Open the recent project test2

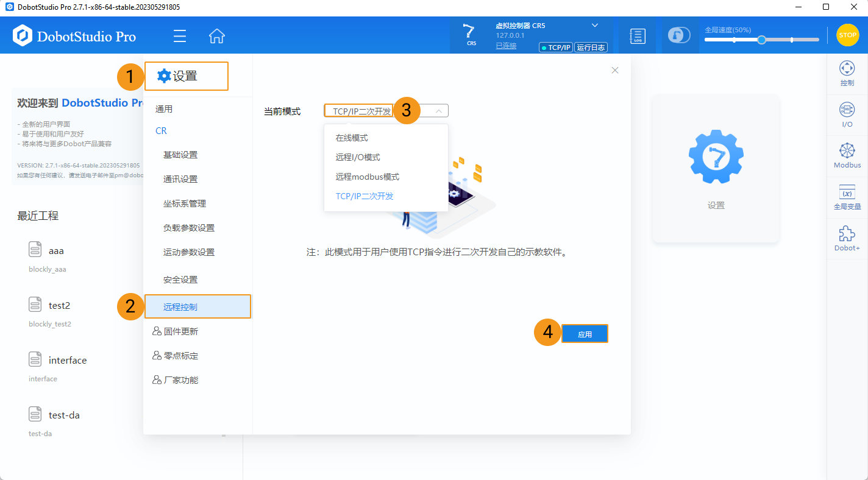tap(59, 305)
